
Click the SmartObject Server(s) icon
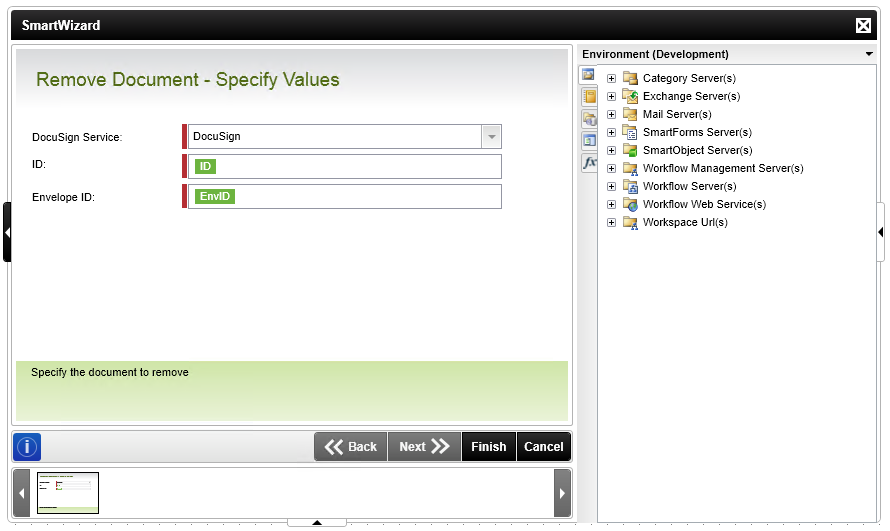(630, 150)
